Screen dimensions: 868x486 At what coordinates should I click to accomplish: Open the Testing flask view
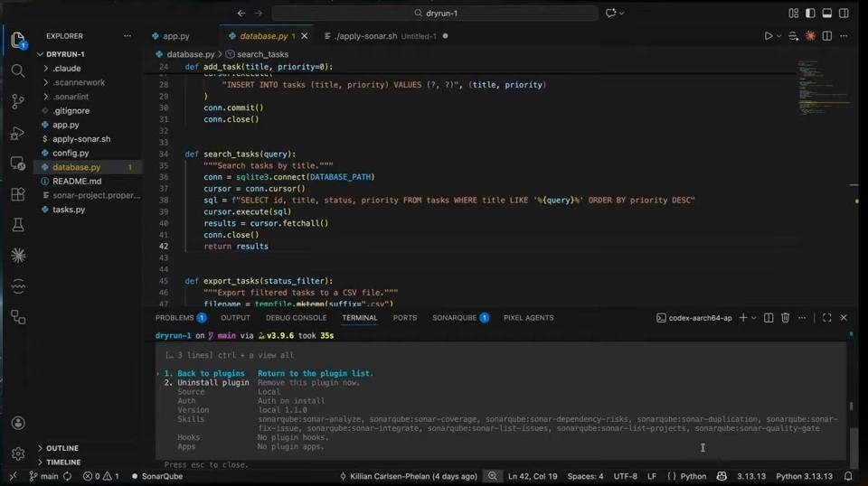[18, 225]
